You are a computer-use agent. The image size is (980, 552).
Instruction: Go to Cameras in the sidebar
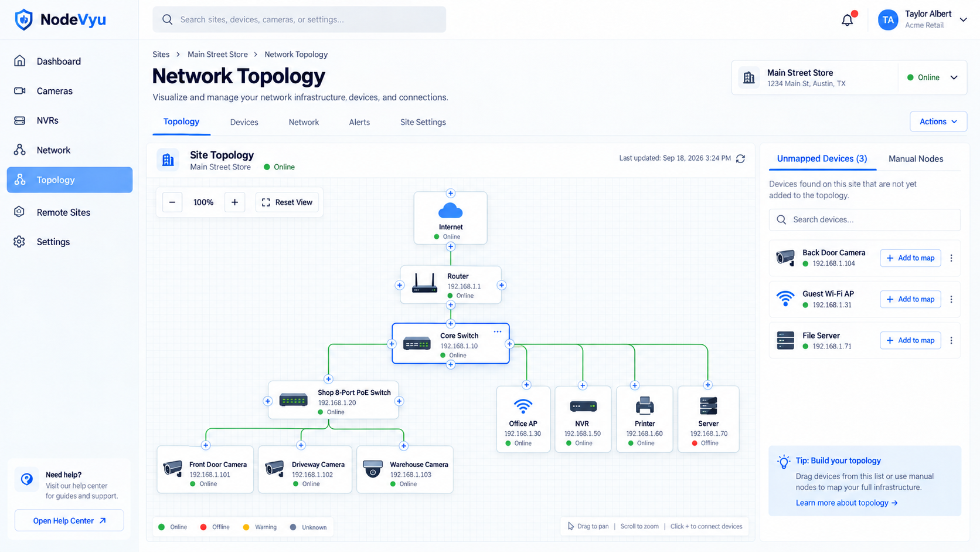click(70, 91)
